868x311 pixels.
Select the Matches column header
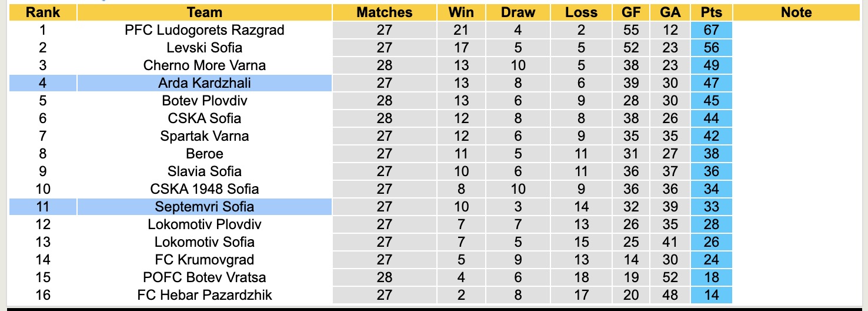tap(385, 12)
